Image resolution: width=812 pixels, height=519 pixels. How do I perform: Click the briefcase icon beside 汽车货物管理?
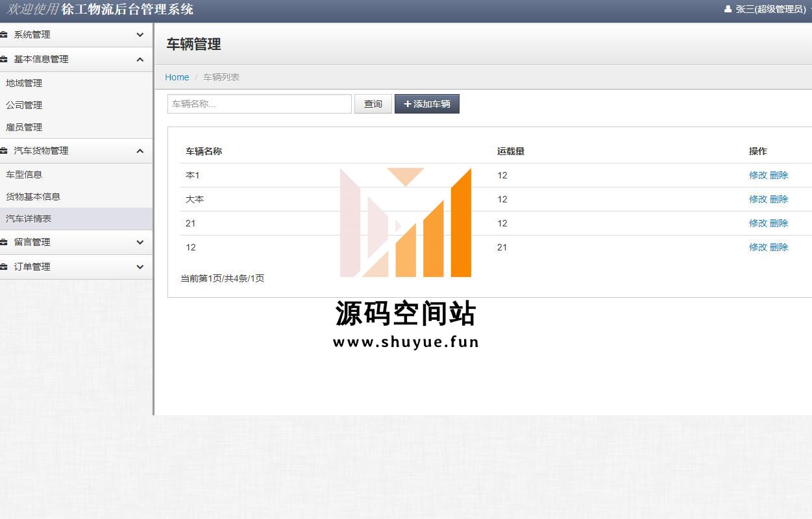point(3,151)
